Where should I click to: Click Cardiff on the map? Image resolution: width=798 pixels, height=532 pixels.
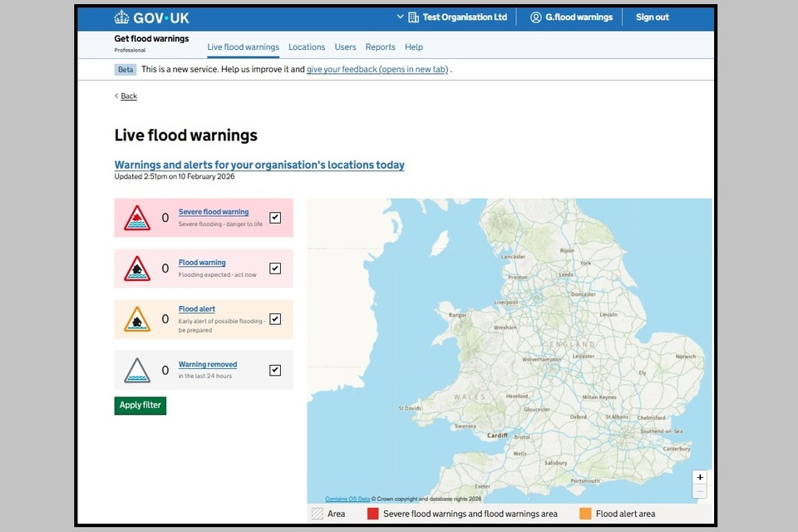point(497,436)
